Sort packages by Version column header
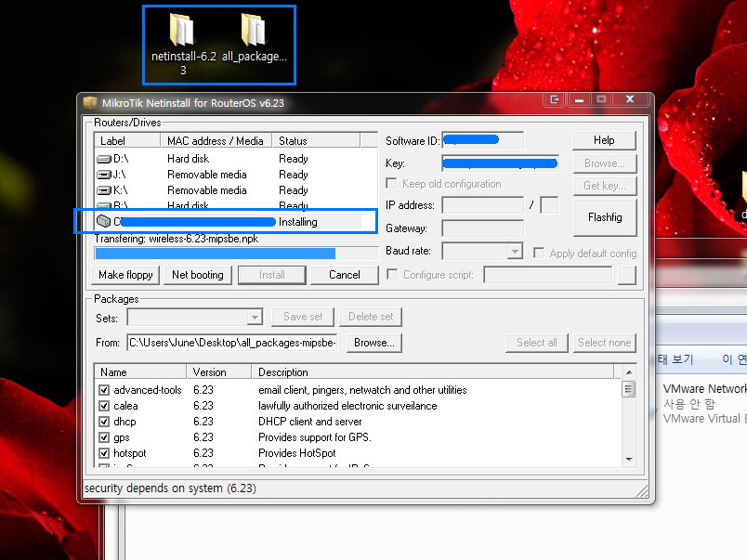Viewport: 747px width, 560px height. (218, 371)
